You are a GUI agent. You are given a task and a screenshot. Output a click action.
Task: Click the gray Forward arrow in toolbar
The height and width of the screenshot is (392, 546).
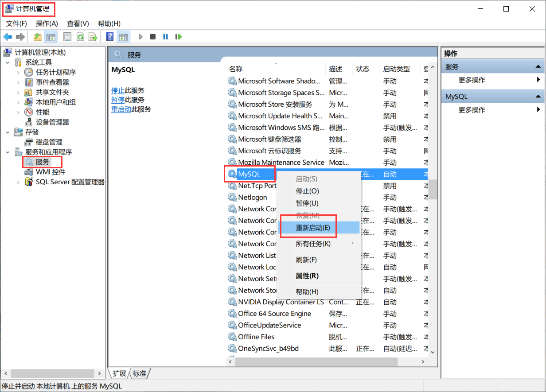pyautogui.click(x=20, y=37)
